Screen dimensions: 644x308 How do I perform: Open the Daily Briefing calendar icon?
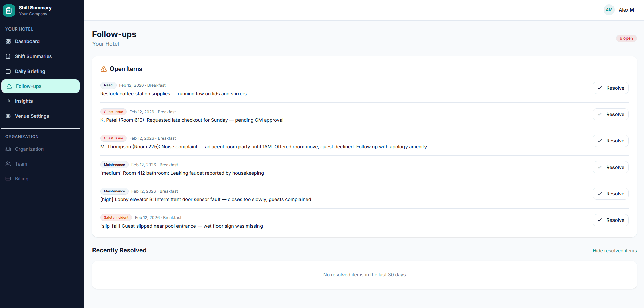click(x=8, y=71)
